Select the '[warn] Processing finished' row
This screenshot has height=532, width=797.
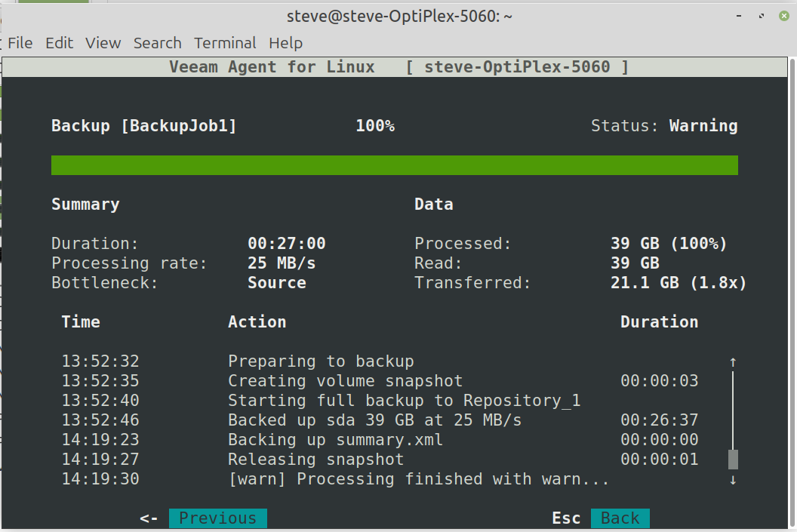380,479
